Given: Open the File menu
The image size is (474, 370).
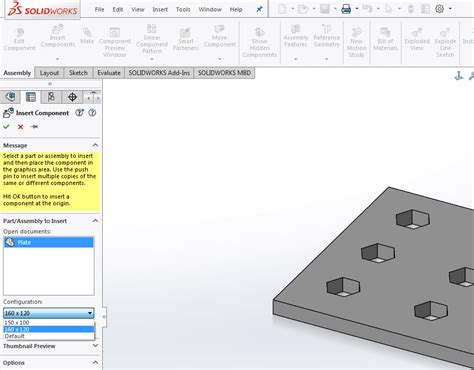Looking at the screenshot, I should pyautogui.click(x=99, y=9).
